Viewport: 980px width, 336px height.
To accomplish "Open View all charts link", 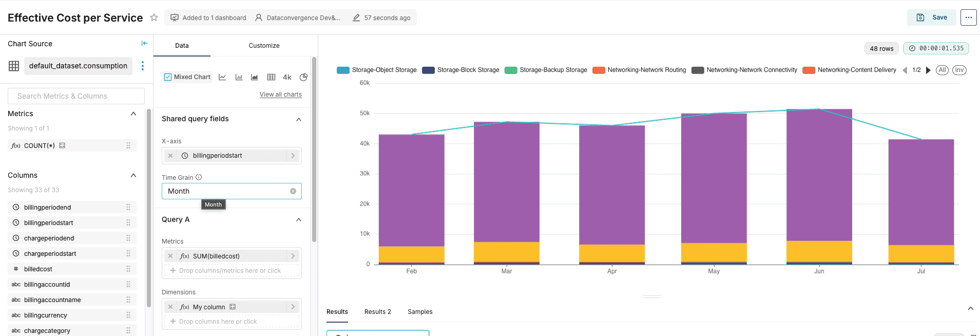I will (281, 95).
